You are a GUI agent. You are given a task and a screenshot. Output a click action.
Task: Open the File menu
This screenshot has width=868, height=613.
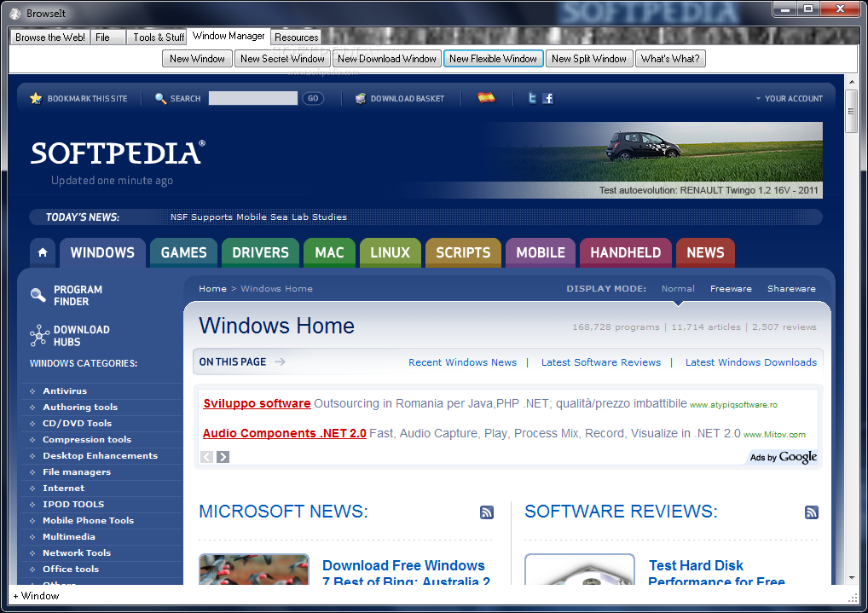(108, 38)
